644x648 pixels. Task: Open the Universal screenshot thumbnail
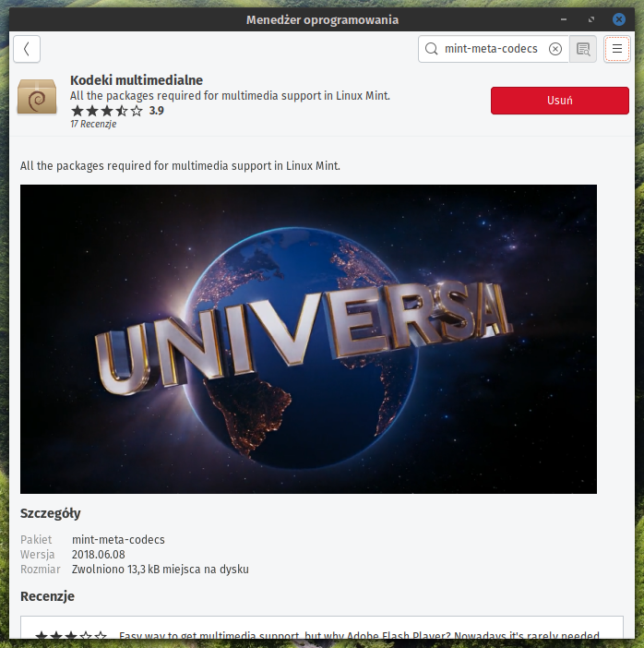pyautogui.click(x=308, y=339)
